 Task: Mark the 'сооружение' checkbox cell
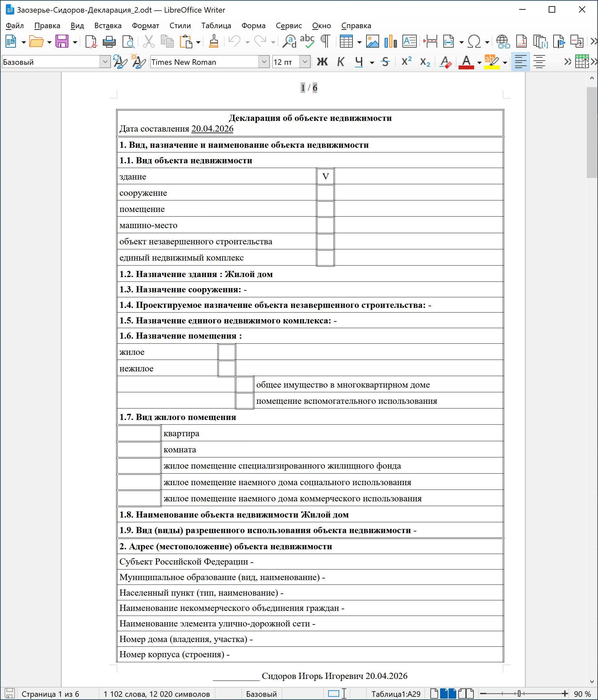click(325, 192)
